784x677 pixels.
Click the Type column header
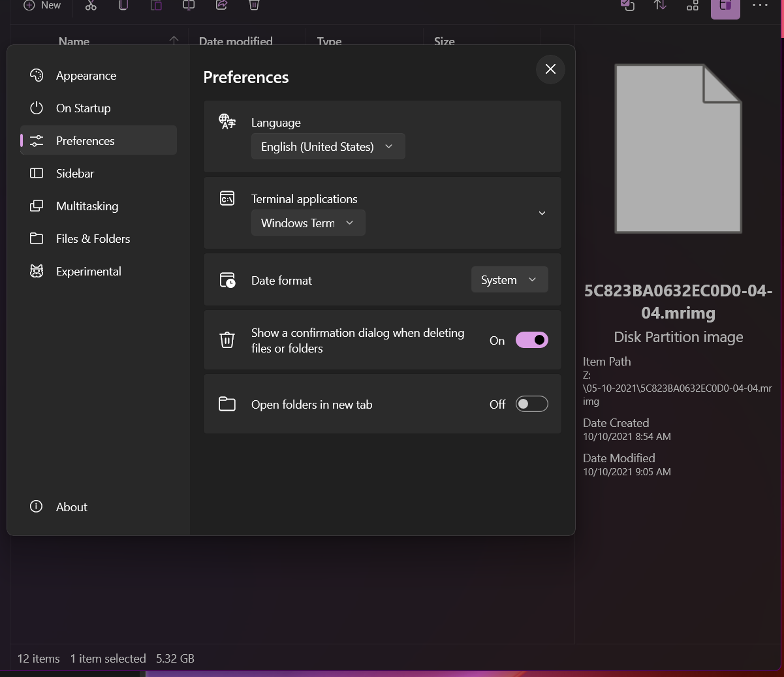point(330,41)
